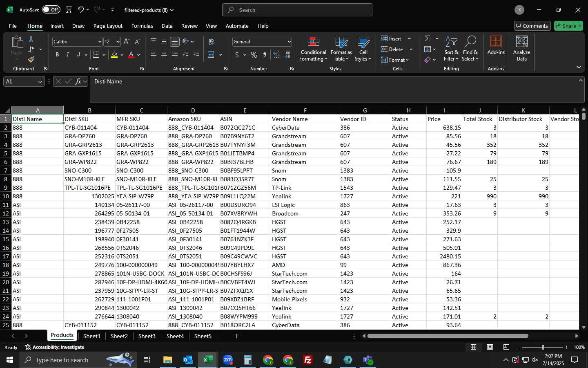Click the AutoSum sigma icon
The image size is (588, 368).
428,38
